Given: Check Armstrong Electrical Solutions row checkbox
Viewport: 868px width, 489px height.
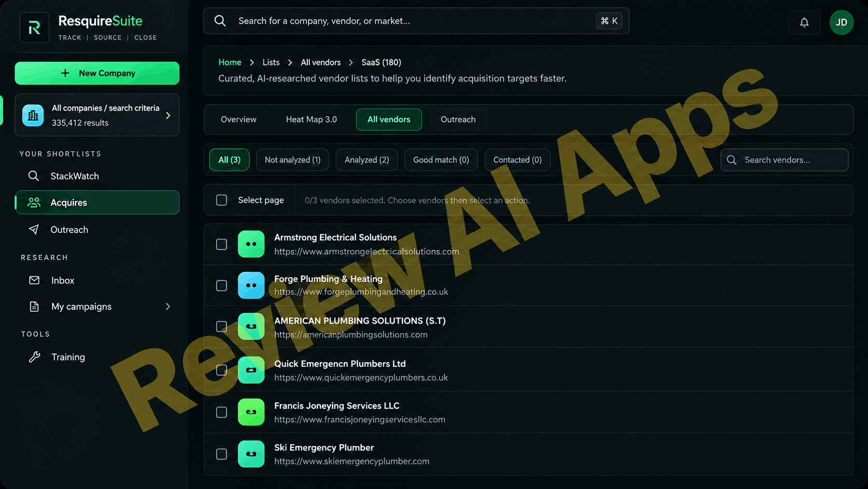Looking at the screenshot, I should (x=222, y=244).
